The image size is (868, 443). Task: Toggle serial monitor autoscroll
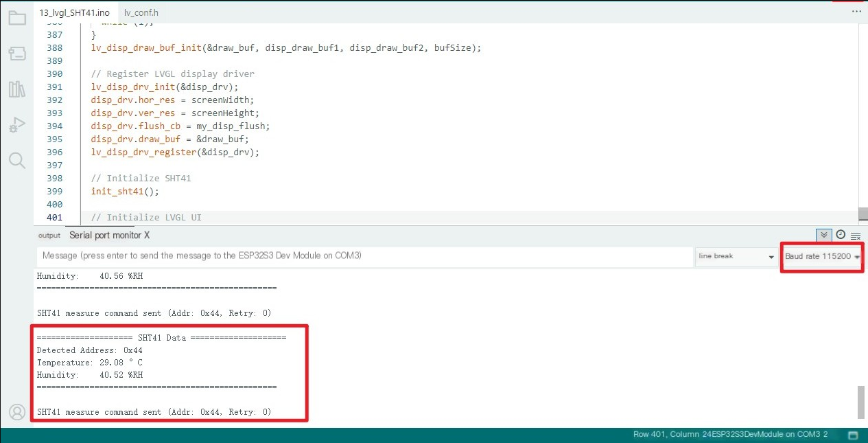click(824, 236)
